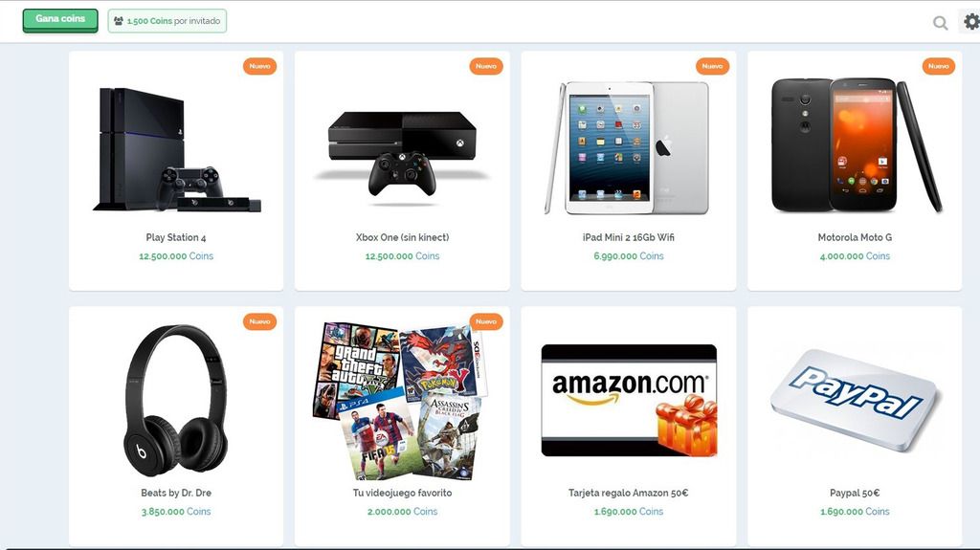
Task: Open the settings gear icon
Action: 971,22
